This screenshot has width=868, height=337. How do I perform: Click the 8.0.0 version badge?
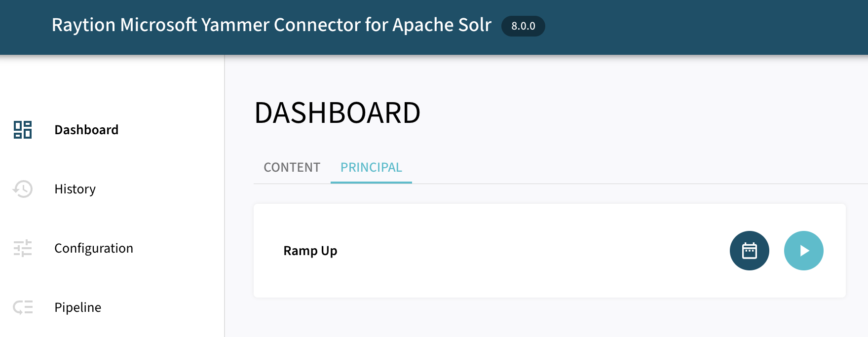coord(523,27)
